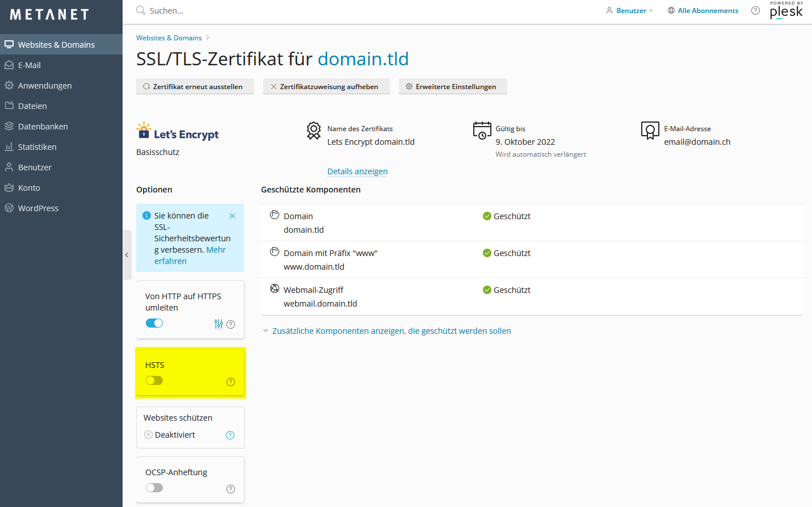Open E-Mail in the sidebar
This screenshot has height=507, width=812.
tap(30, 65)
